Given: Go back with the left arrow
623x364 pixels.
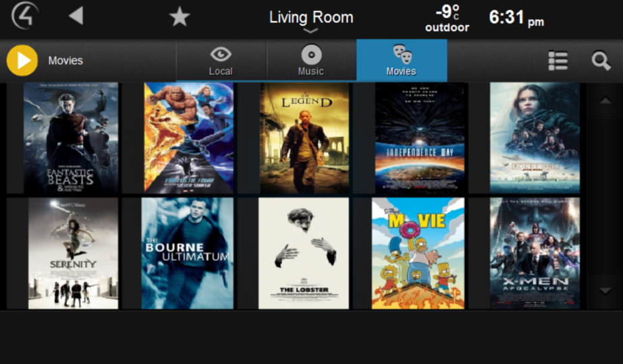Looking at the screenshot, I should pos(76,16).
